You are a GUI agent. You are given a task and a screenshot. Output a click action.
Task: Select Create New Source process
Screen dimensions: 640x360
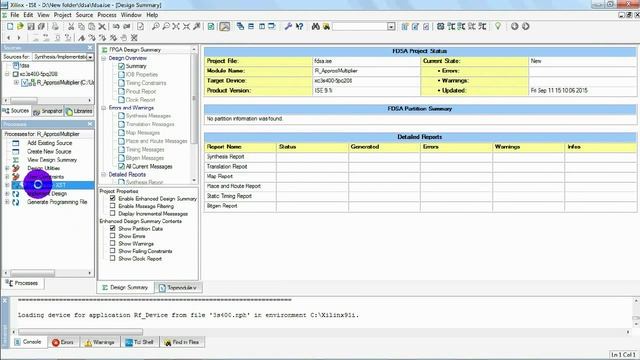click(x=49, y=151)
